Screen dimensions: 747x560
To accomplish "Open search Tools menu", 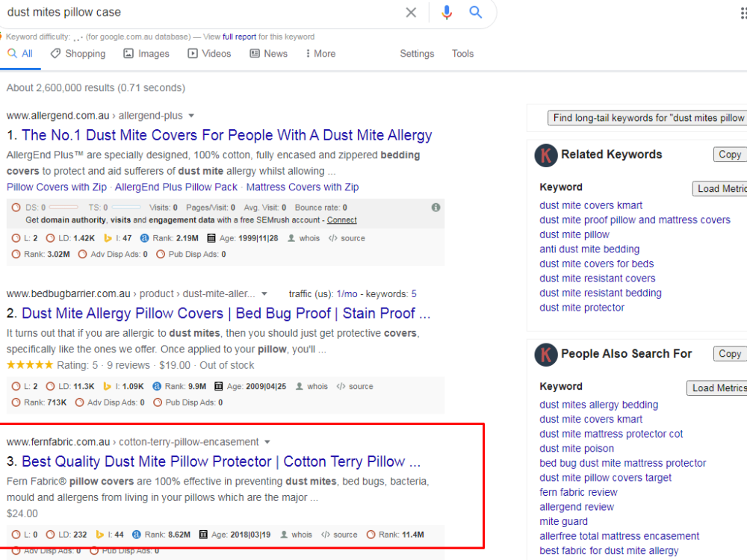I will 462,54.
